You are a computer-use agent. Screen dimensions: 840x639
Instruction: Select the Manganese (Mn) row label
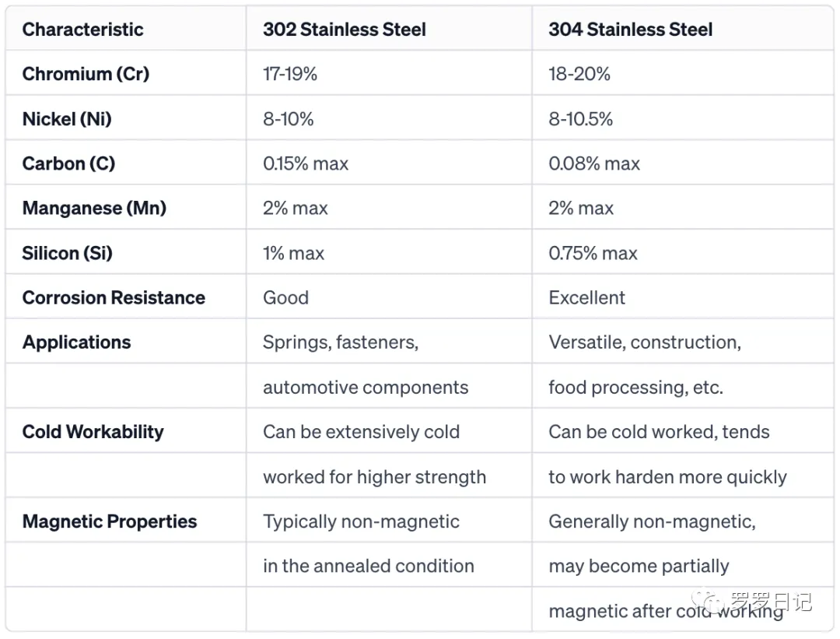tap(94, 209)
